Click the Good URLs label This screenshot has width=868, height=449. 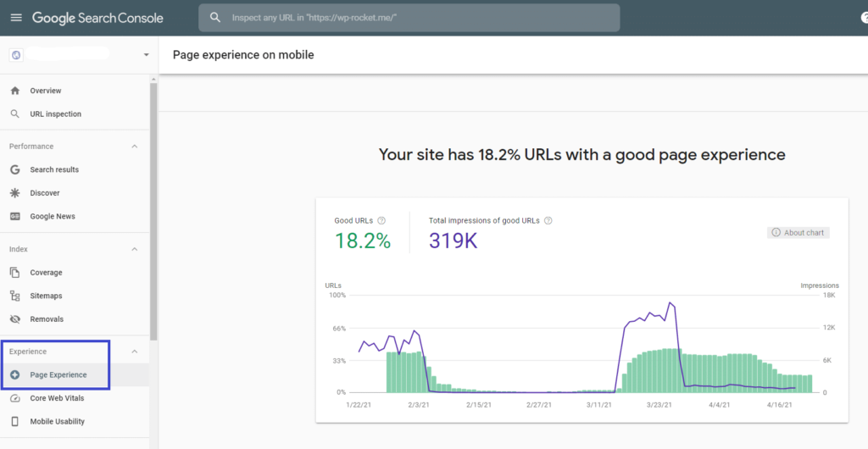353,220
